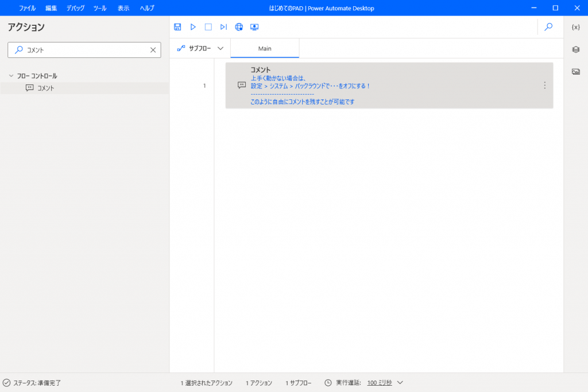Open the UI elements layers icon

point(575,49)
